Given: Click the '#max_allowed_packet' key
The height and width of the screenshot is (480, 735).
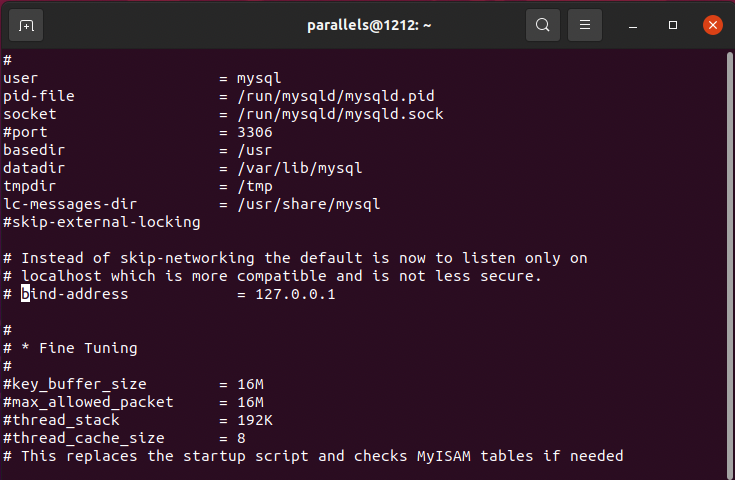Looking at the screenshot, I should tap(88, 402).
